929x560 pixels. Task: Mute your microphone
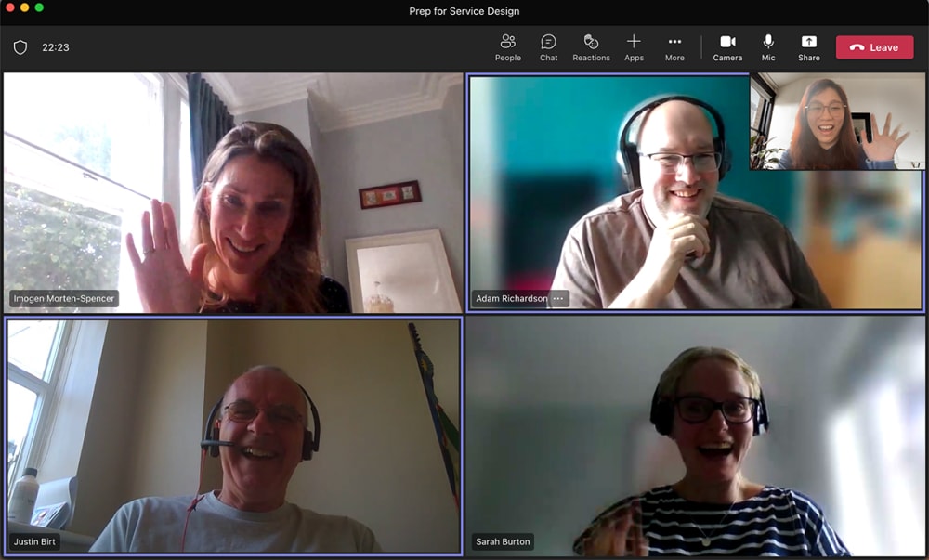coord(768,46)
